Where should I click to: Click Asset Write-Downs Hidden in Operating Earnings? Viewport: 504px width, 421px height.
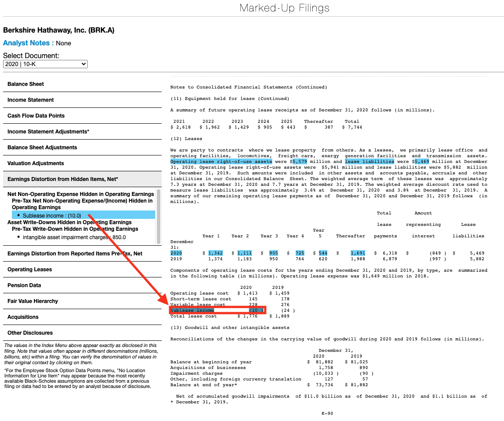(x=70, y=222)
